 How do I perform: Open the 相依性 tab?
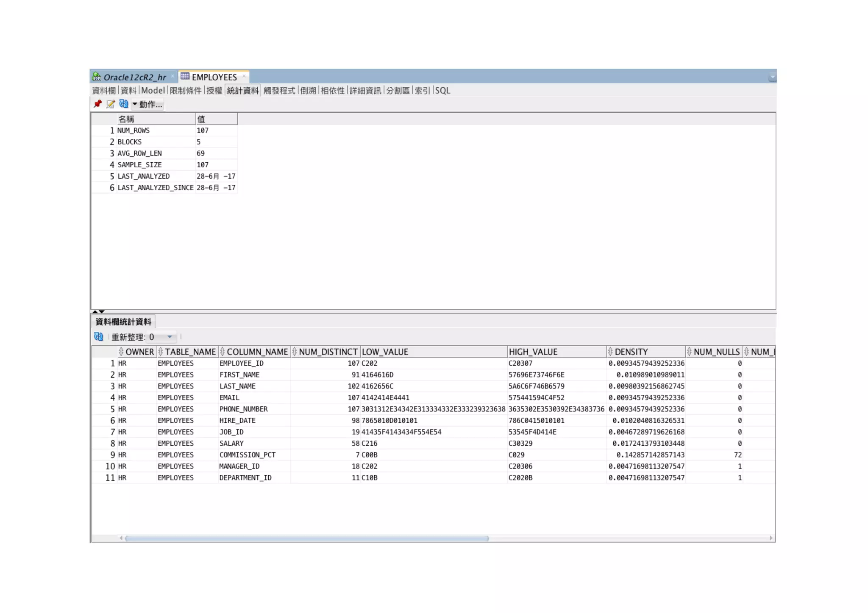pyautogui.click(x=333, y=90)
